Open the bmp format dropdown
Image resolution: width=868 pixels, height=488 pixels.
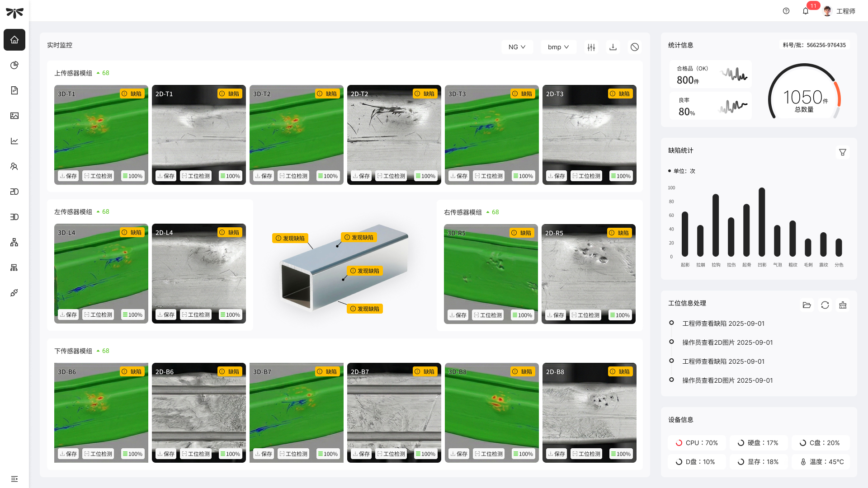[x=558, y=47]
